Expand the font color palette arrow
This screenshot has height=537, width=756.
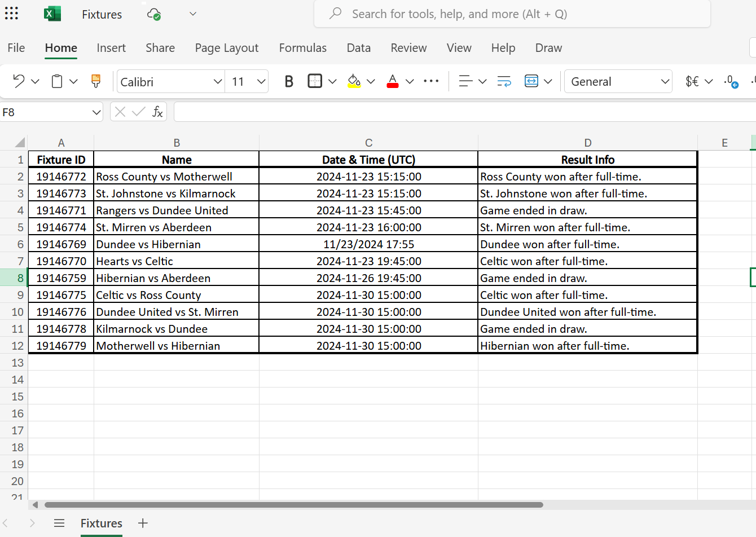pyautogui.click(x=410, y=82)
